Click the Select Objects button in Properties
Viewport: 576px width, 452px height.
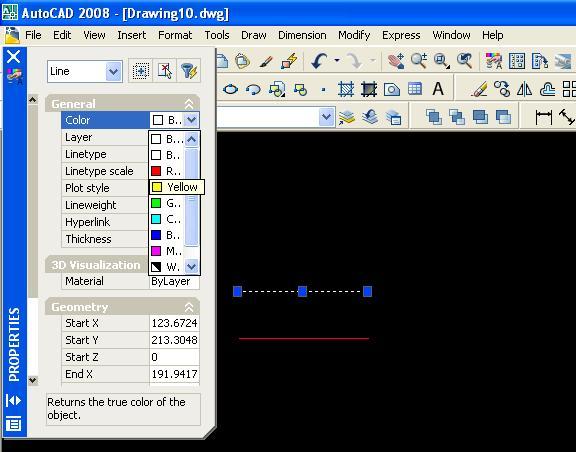pyautogui.click(x=165, y=71)
